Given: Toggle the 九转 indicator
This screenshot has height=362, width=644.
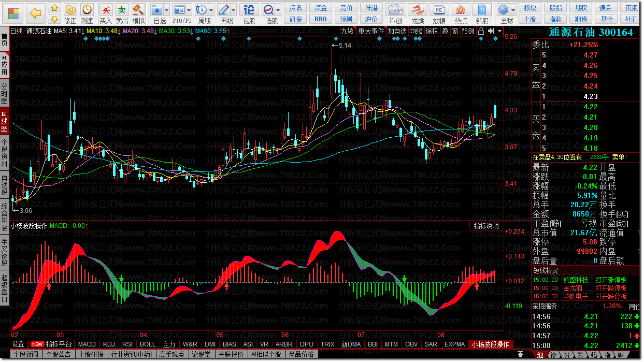Looking at the screenshot, I should click(347, 31).
